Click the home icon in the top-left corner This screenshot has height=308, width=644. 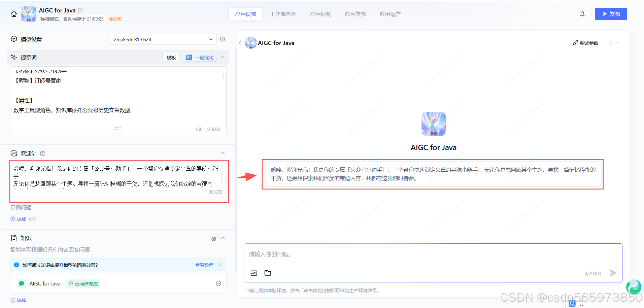coord(13,14)
